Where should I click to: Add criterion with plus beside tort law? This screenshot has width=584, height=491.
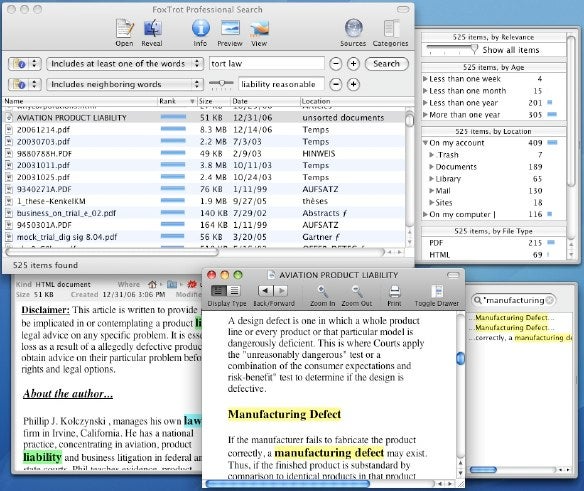click(353, 64)
